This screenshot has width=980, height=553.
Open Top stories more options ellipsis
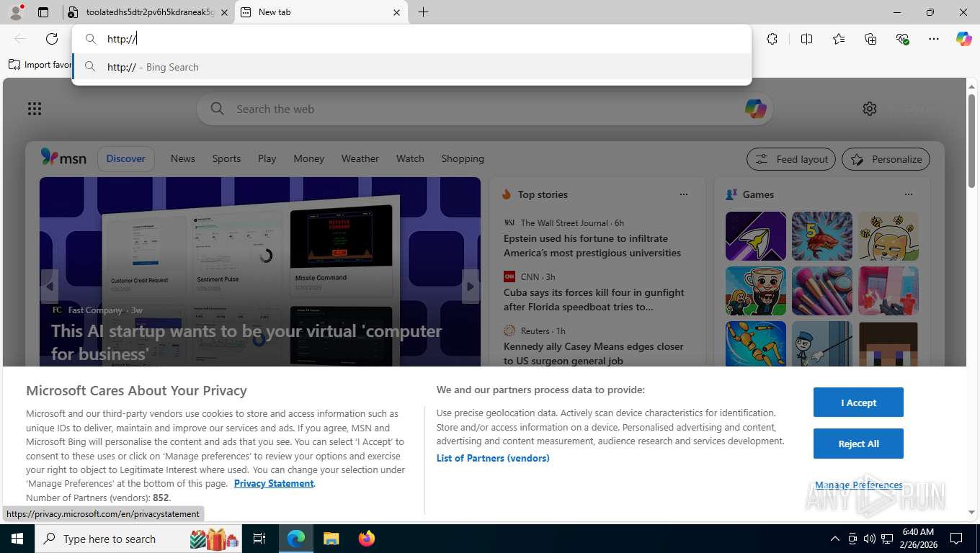click(684, 194)
